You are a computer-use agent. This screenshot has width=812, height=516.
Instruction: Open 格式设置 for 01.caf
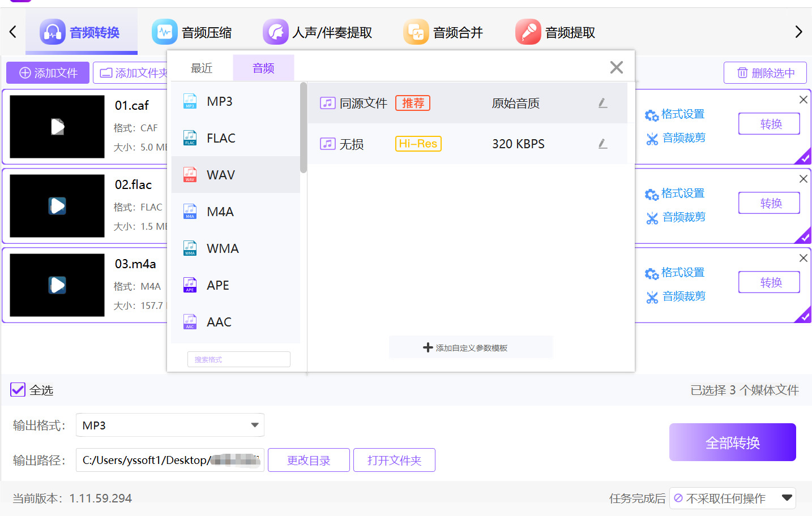pos(675,114)
